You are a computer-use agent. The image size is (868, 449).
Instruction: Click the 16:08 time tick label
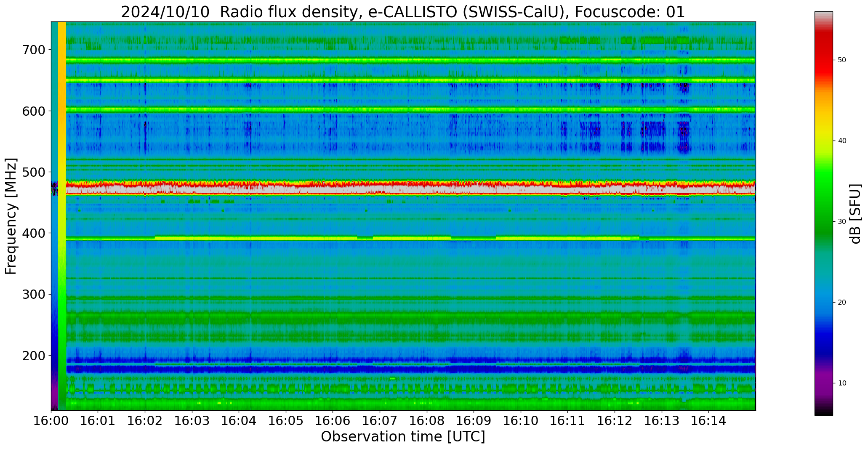pos(427,420)
